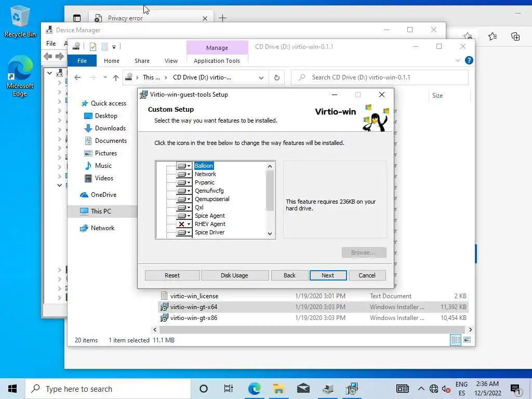Select This PC in navigation pane

100,211
